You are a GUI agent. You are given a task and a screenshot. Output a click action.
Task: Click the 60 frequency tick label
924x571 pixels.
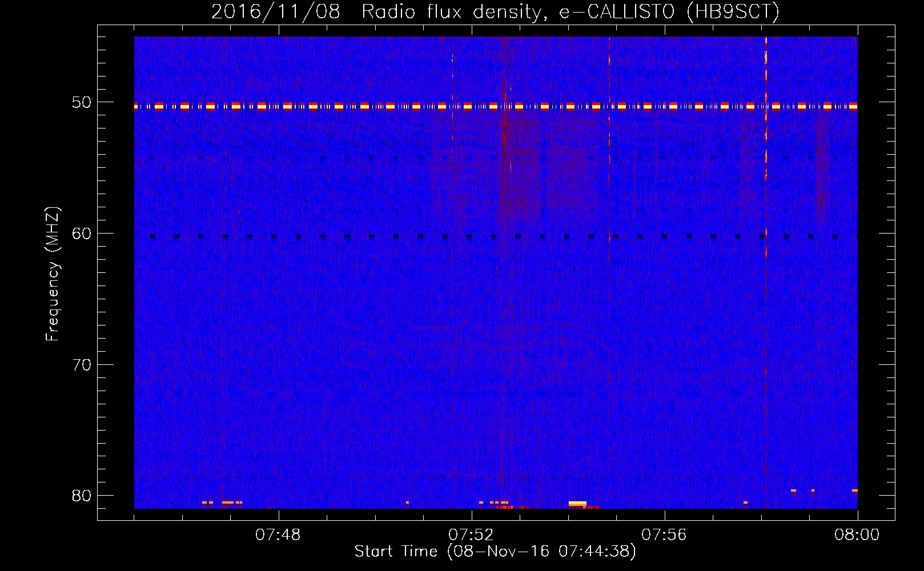(x=82, y=234)
